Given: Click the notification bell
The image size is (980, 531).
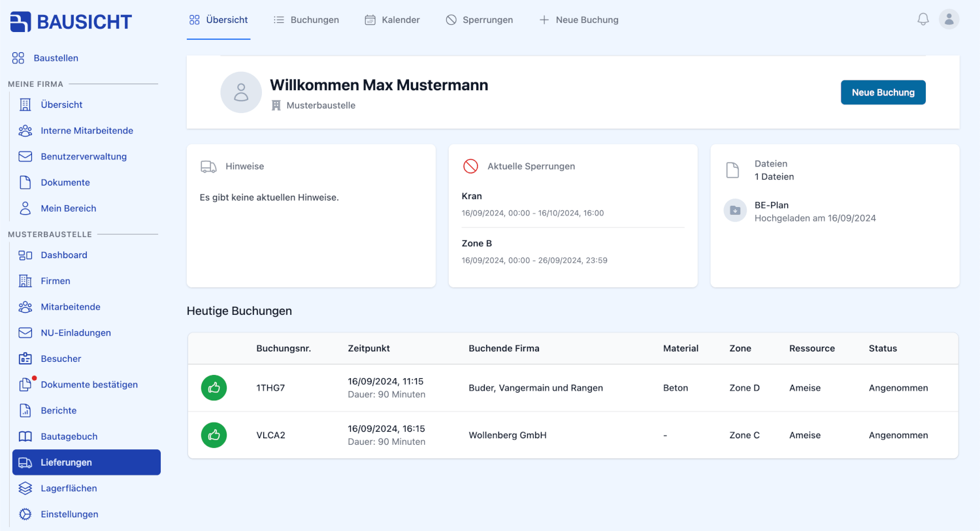Looking at the screenshot, I should pyautogui.click(x=923, y=19).
